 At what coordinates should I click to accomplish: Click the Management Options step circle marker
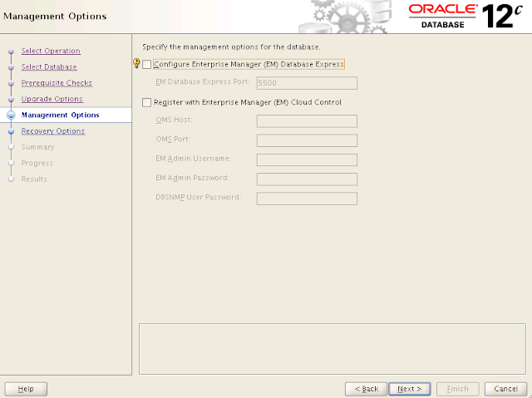[x=11, y=115]
